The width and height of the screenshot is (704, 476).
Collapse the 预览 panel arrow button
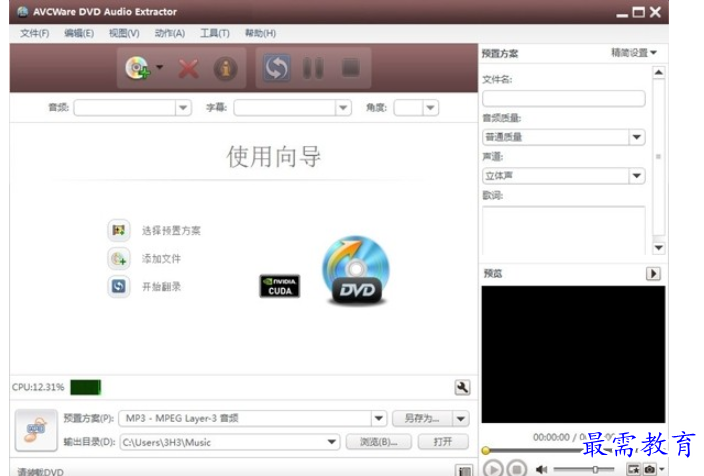pyautogui.click(x=653, y=273)
